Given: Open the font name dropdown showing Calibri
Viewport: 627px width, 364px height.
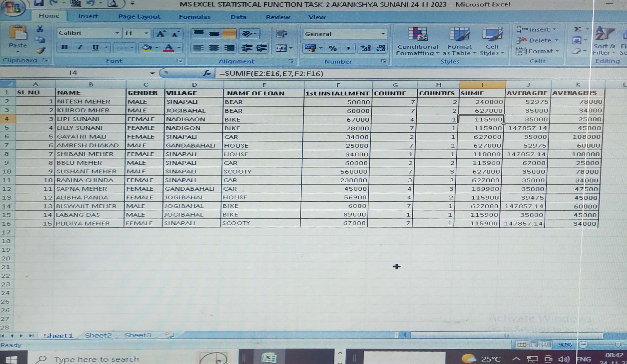Looking at the screenshot, I should coord(117,33).
